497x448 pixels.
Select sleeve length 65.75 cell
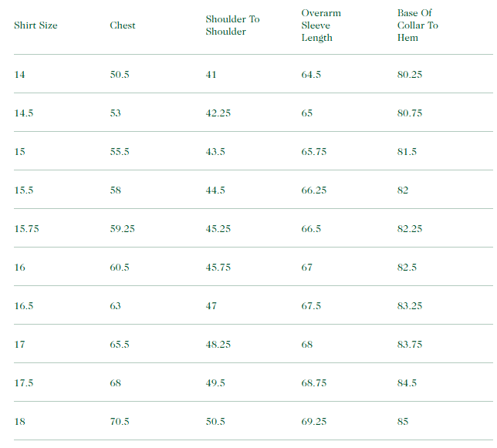tap(314, 152)
